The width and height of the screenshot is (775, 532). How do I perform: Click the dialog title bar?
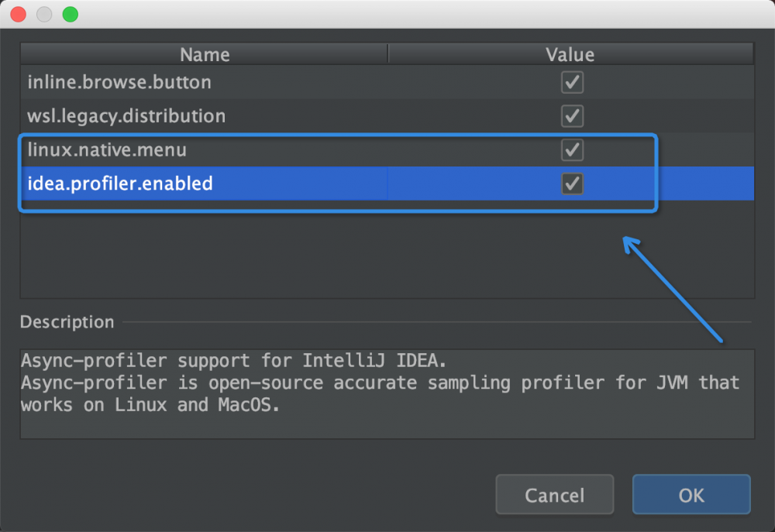point(387,14)
